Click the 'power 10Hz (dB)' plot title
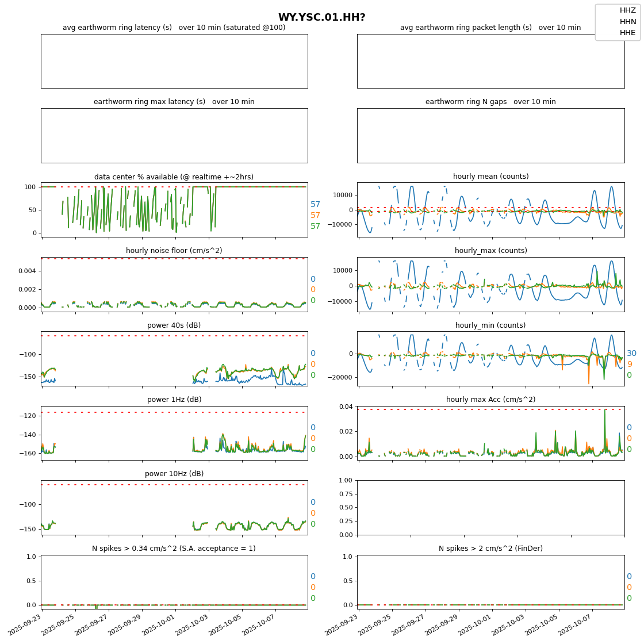Image resolution: width=644 pixels, height=644 pixels. 174,474
